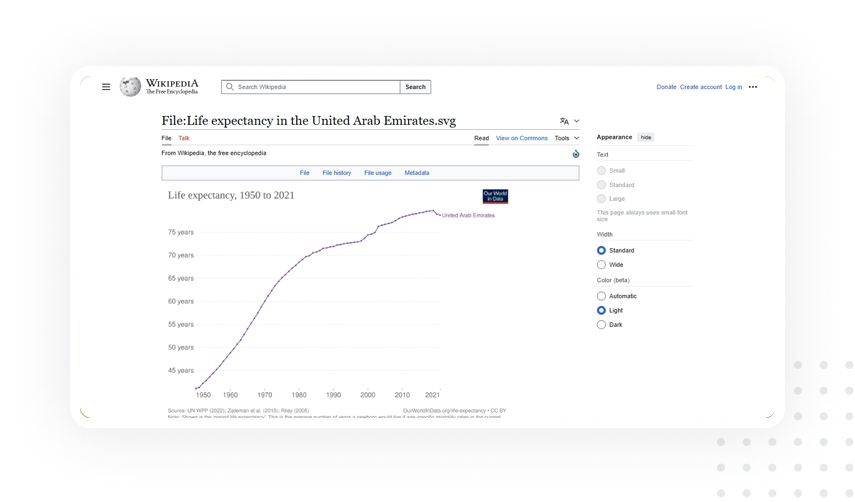The width and height of the screenshot is (855, 502).
Task: Open the language translation icon menu
Action: tap(567, 121)
